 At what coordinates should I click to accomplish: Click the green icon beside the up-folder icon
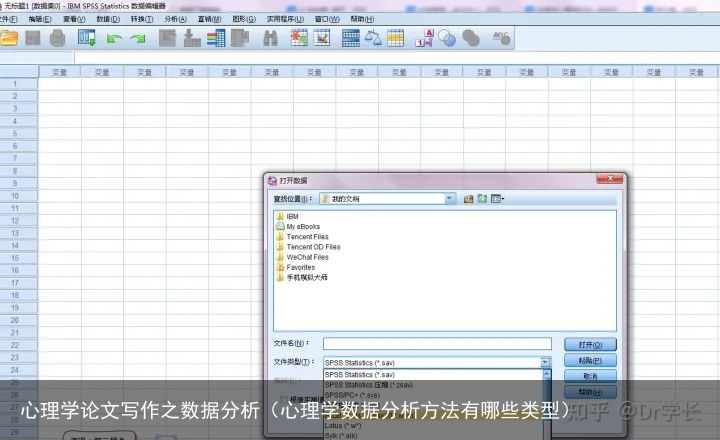pyautogui.click(x=482, y=199)
